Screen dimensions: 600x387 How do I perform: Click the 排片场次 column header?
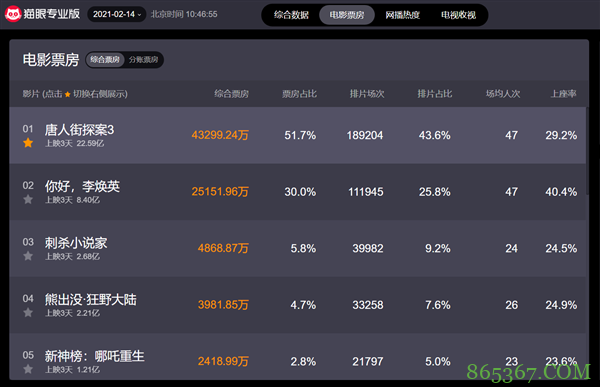click(367, 94)
